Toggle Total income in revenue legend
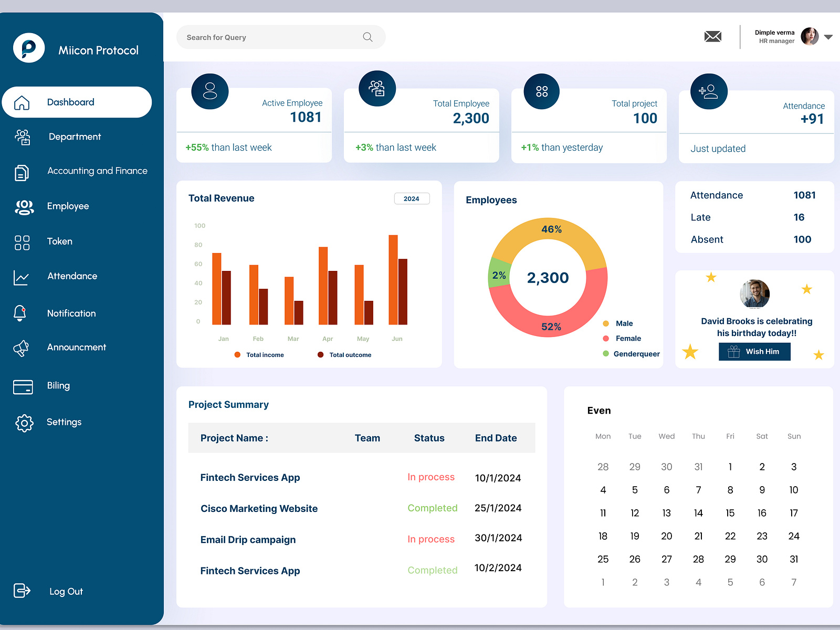 coord(260,354)
